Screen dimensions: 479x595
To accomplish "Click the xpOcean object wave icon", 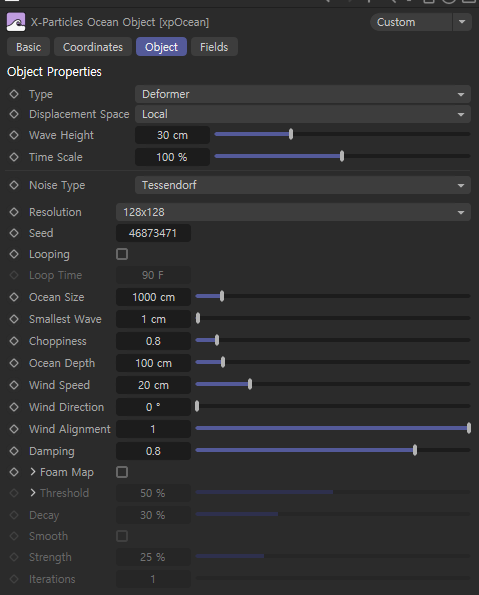I will [x=16, y=22].
